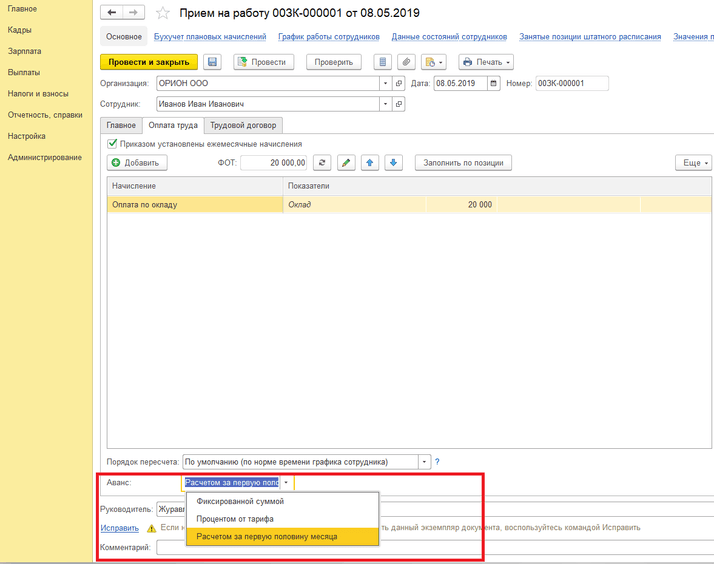The width and height of the screenshot is (714, 564).
Task: Move accrual row down with arrow
Action: coord(394,163)
